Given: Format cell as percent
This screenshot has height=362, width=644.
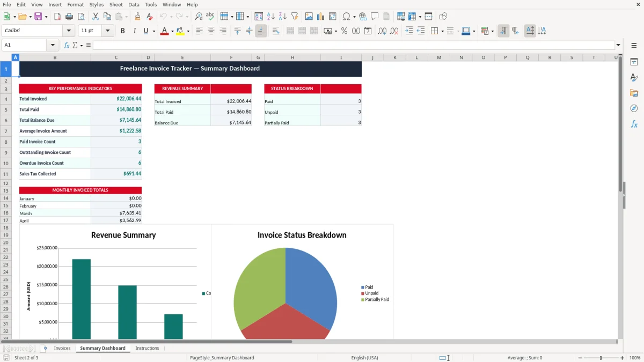Looking at the screenshot, I should pyautogui.click(x=344, y=31).
